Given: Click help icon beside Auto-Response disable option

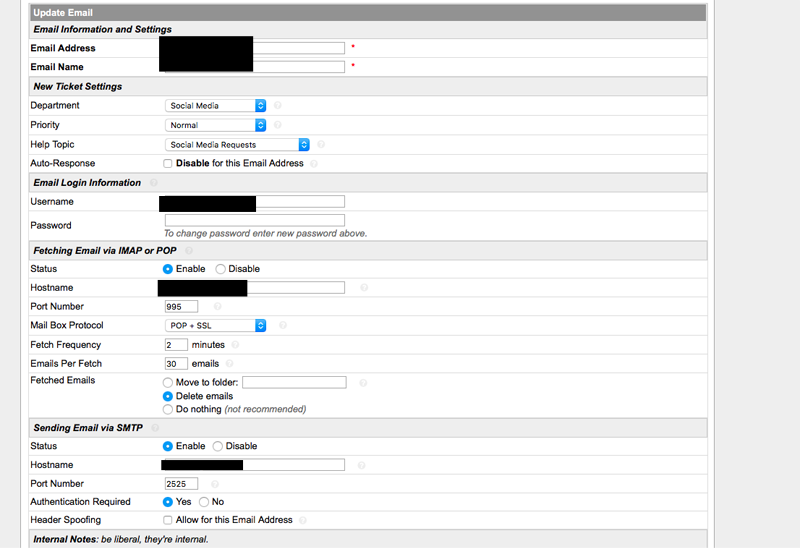Looking at the screenshot, I should (314, 163).
